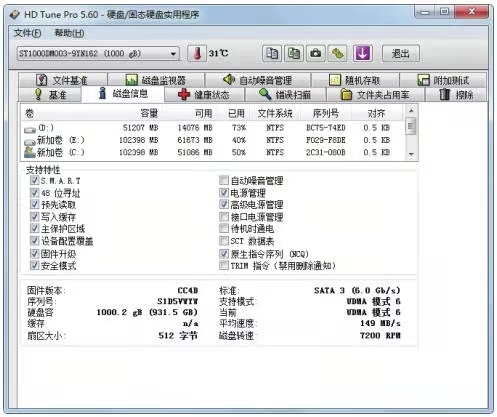Image resolution: width=497 pixels, height=417 pixels.
Task: Open the 文件夹占用率 tab
Action: pos(375,95)
